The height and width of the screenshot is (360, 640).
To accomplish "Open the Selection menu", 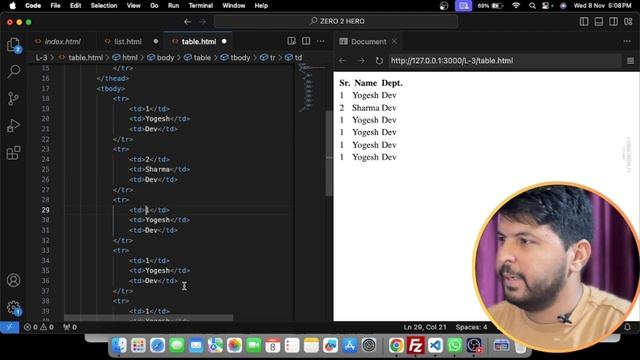I will (x=104, y=6).
